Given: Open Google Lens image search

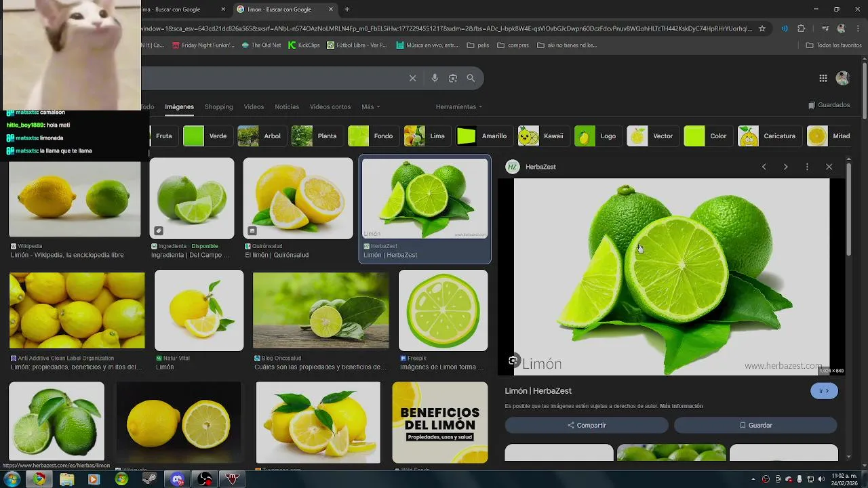Looking at the screenshot, I should pyautogui.click(x=453, y=78).
